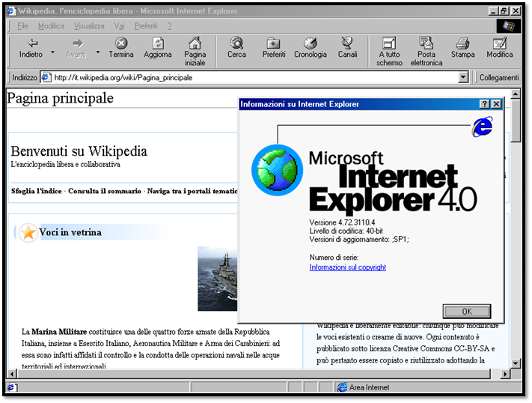Click the Internet Explorer e logo in dialog
The image size is (532, 403).
click(483, 127)
